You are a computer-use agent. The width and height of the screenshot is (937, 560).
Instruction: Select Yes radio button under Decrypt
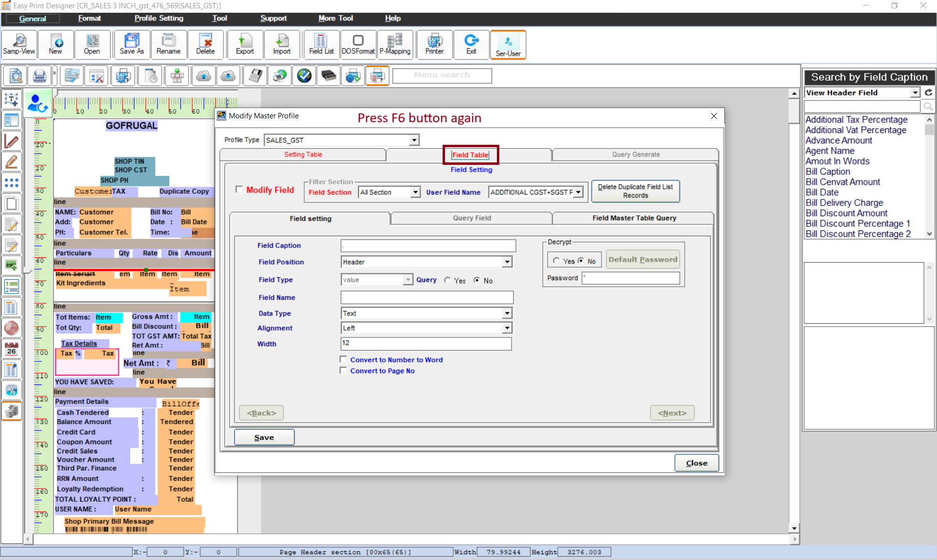coord(556,261)
